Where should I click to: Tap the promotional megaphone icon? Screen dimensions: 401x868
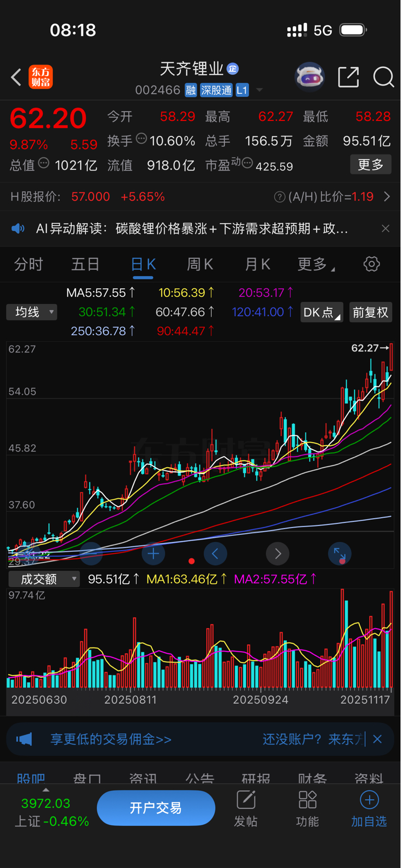point(24,739)
